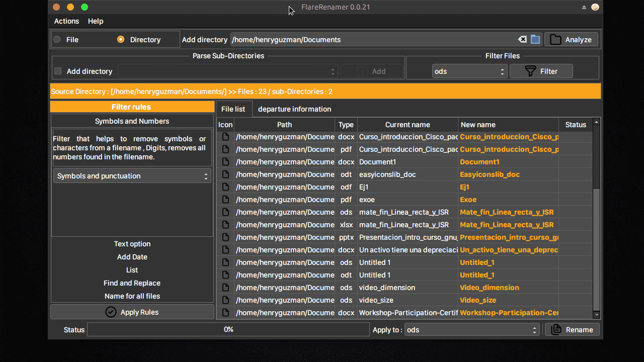The width and height of the screenshot is (644, 362).
Task: Click the Analyze folder button
Action: [571, 40]
